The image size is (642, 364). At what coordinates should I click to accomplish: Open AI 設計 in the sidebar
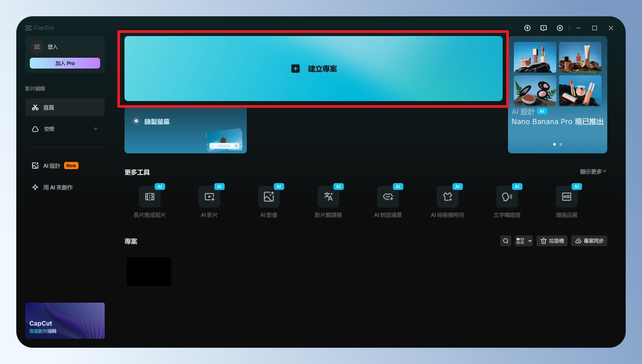52,166
